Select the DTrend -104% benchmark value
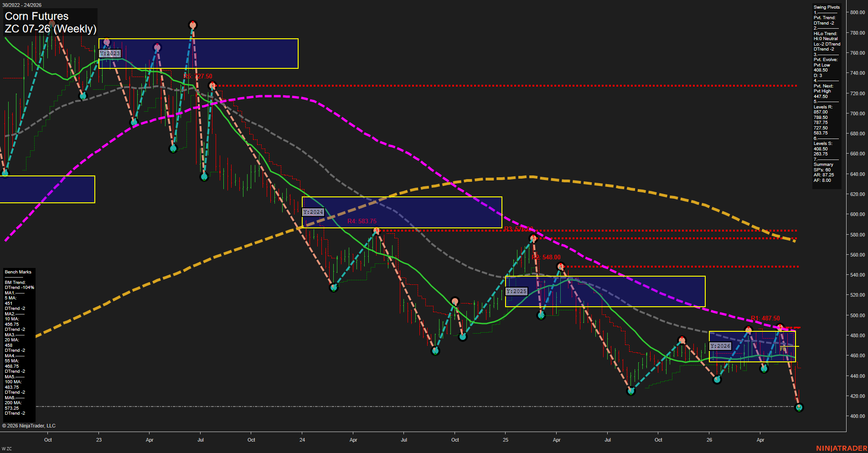868x453 pixels. (20, 288)
